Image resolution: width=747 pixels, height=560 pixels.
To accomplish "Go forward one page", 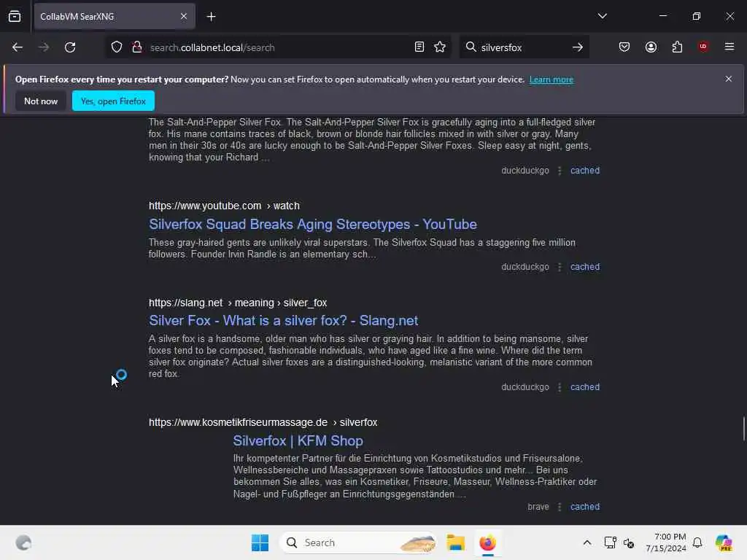I will pos(44,47).
